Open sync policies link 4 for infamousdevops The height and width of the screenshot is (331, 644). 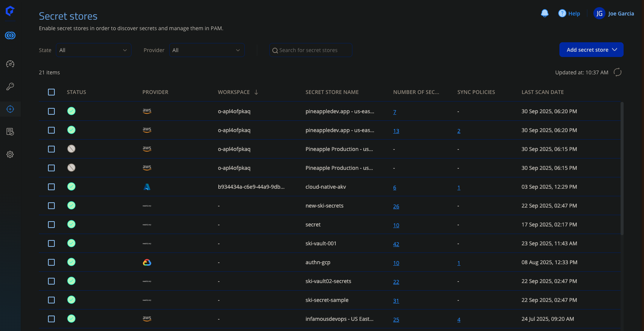459,319
